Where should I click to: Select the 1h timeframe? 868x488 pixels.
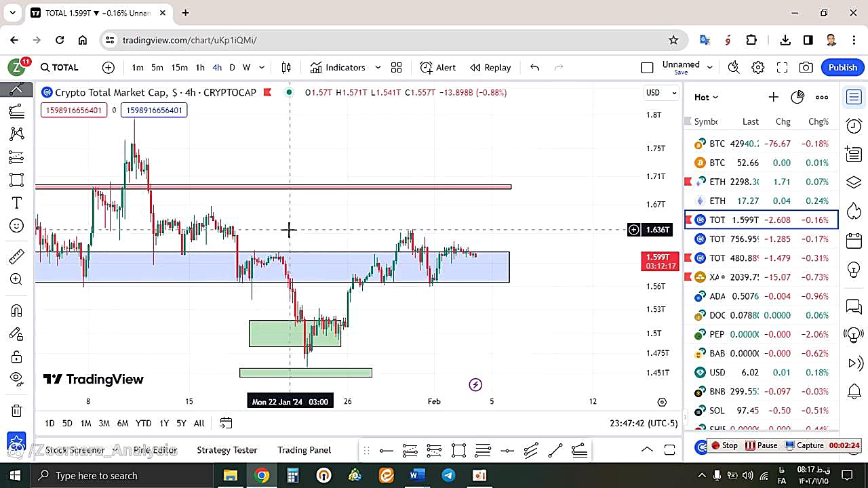coord(200,67)
